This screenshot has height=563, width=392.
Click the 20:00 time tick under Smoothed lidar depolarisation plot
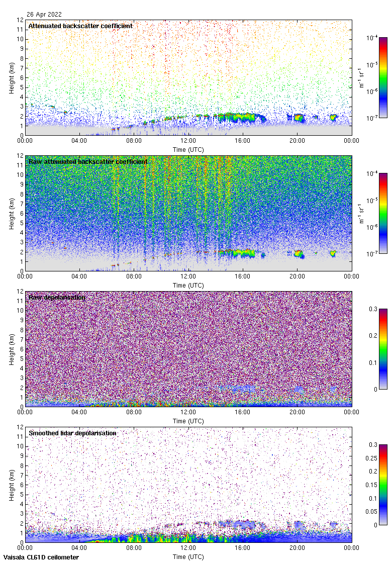pyautogui.click(x=297, y=547)
